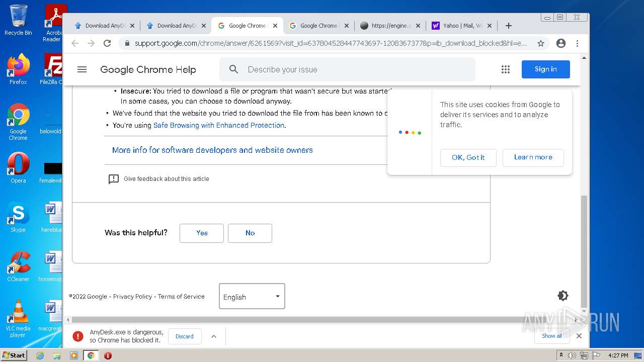
Task: Expand download options chevron next to Discard
Action: pyautogui.click(x=214, y=336)
